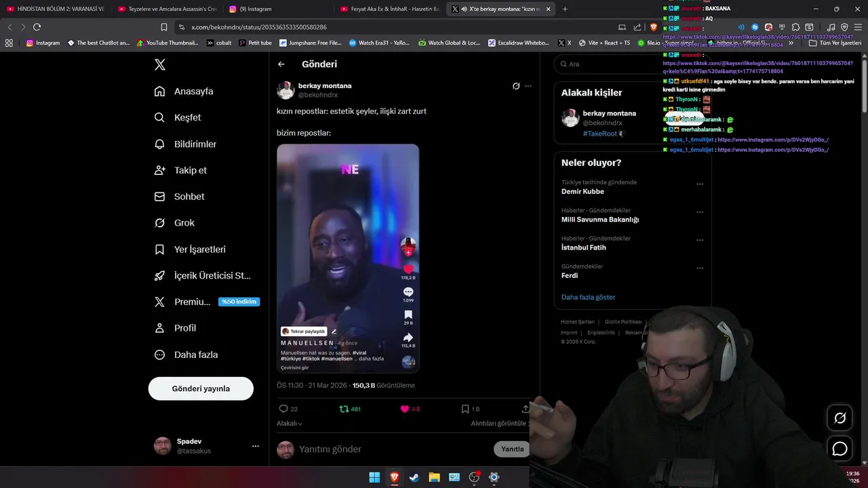The image size is (868, 488).
Task: Open Alıntıları görüntüle link
Action: 500,424
